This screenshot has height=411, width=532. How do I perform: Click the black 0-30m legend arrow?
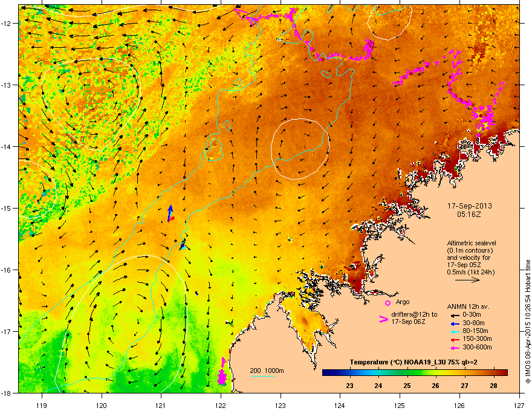click(x=454, y=315)
